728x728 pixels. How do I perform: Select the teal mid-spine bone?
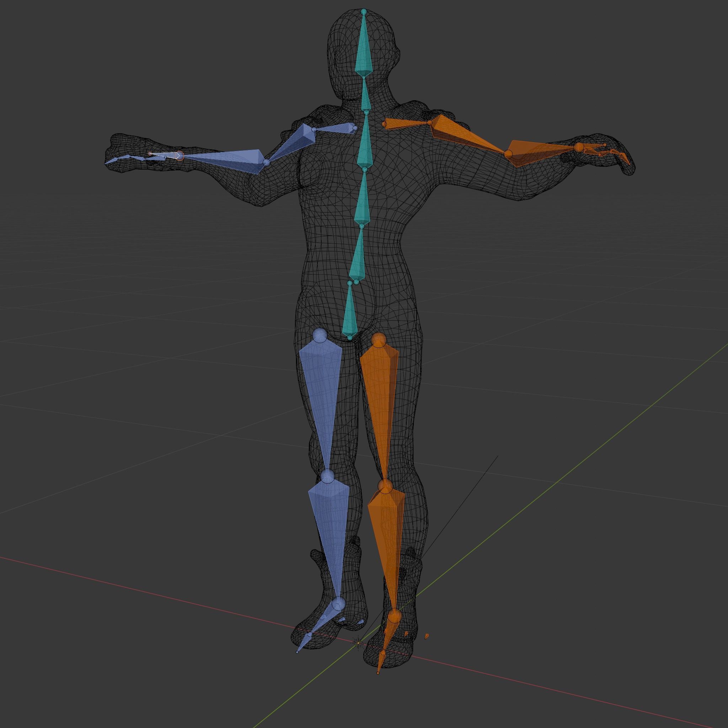point(363,200)
